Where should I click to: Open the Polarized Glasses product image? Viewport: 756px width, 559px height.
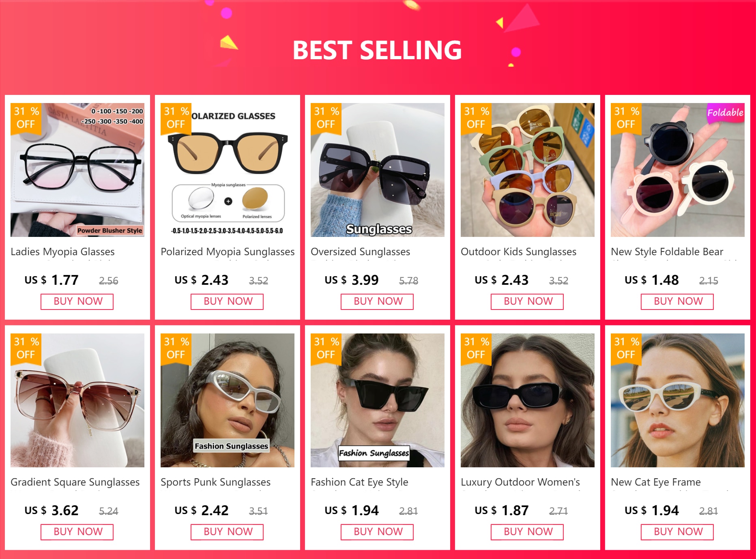point(228,170)
